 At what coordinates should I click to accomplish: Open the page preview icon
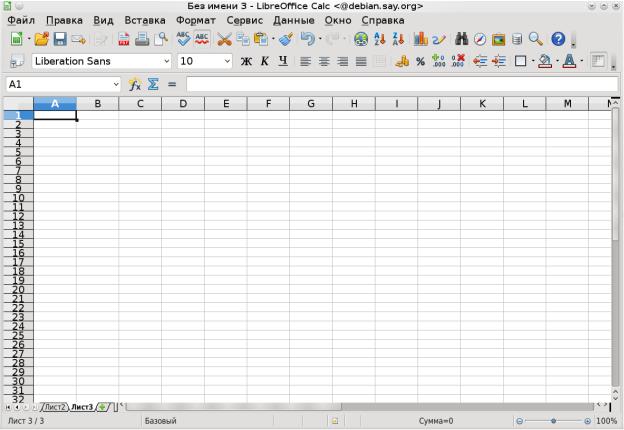coord(161,39)
